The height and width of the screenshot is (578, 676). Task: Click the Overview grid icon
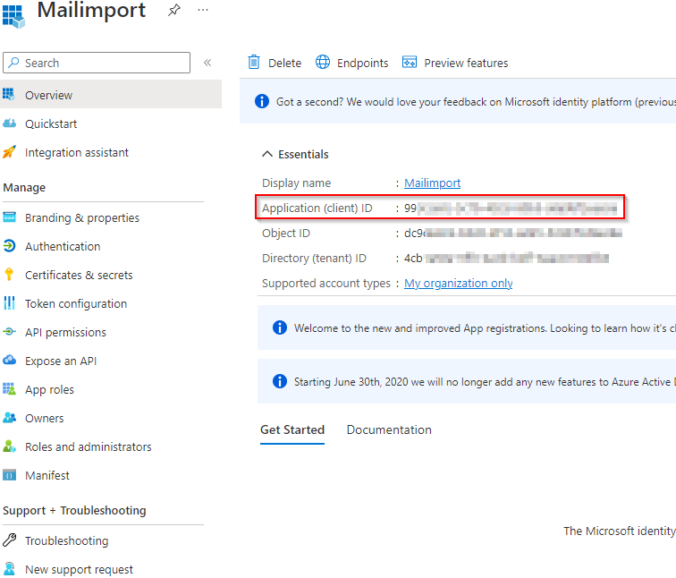[9, 94]
